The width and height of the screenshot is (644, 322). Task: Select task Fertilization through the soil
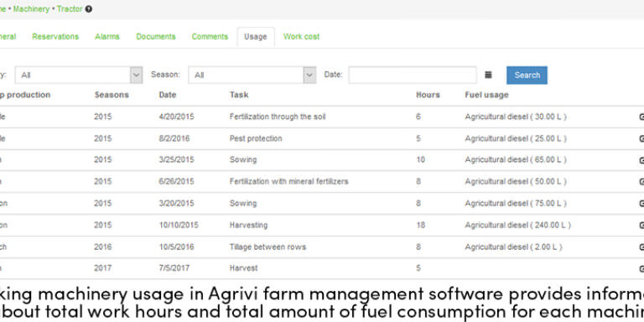pos(278,117)
